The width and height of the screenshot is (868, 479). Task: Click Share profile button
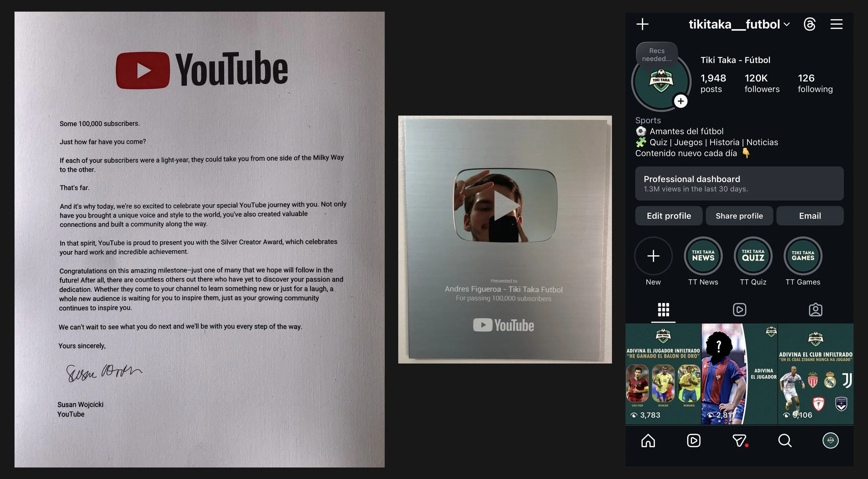tap(739, 216)
